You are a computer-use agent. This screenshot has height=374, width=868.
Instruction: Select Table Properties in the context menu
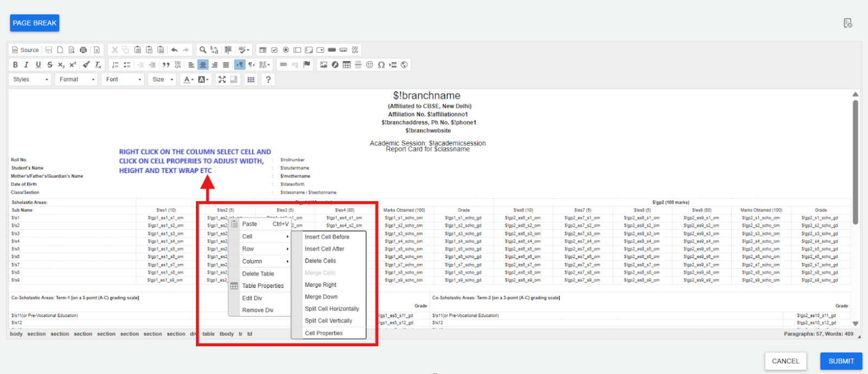tap(263, 286)
